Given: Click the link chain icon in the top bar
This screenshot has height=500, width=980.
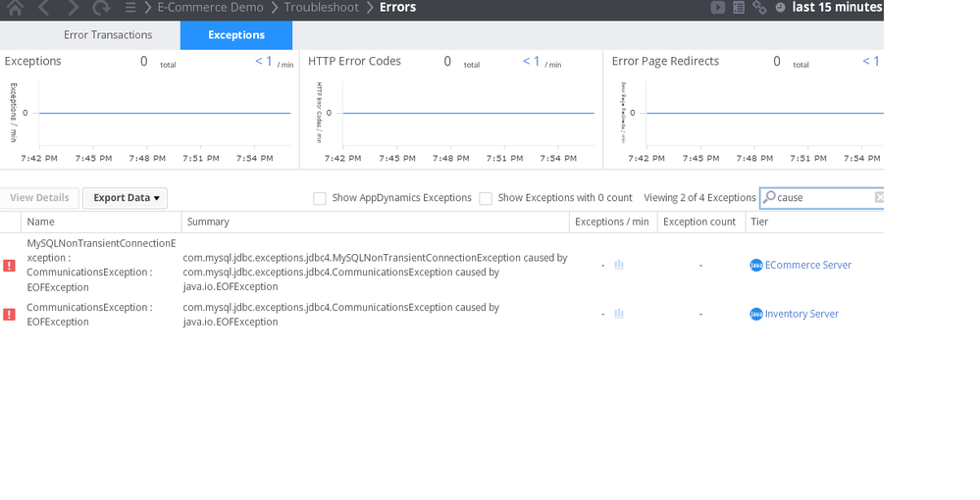Looking at the screenshot, I should coord(759,8).
